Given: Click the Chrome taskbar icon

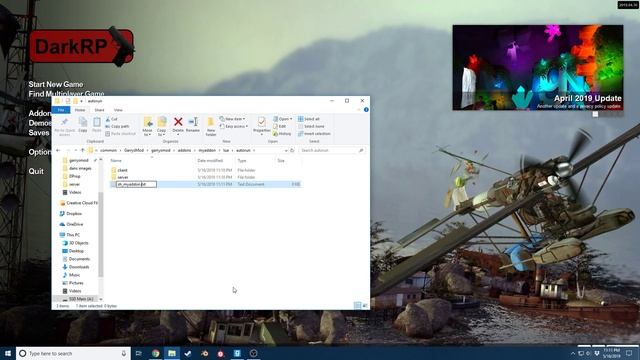Looking at the screenshot, I should tap(156, 353).
